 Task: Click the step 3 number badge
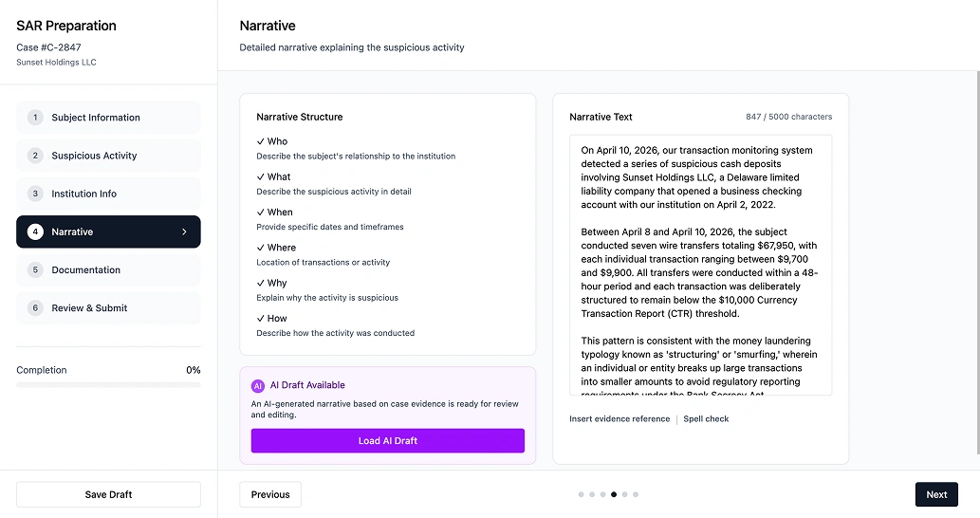(x=35, y=194)
